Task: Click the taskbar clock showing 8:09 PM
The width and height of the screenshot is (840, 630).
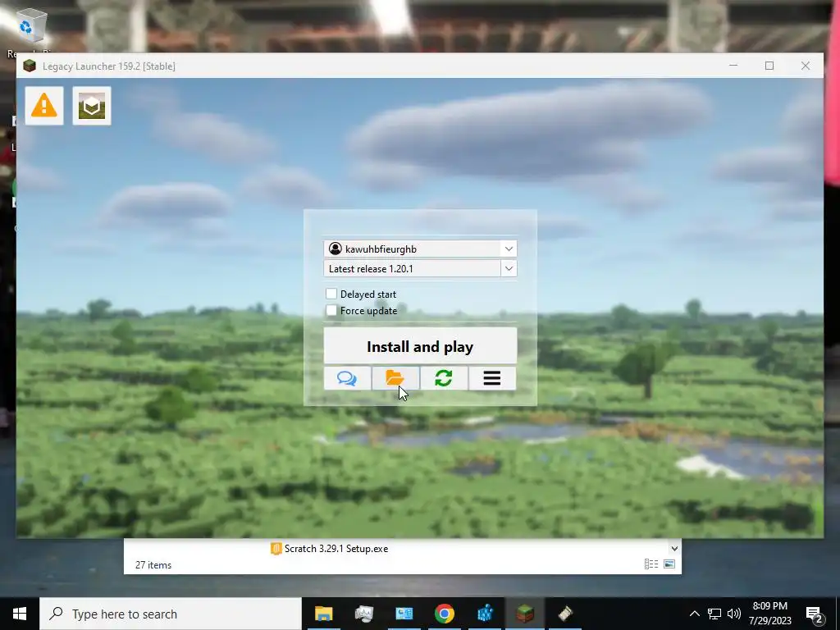Action: 769,614
